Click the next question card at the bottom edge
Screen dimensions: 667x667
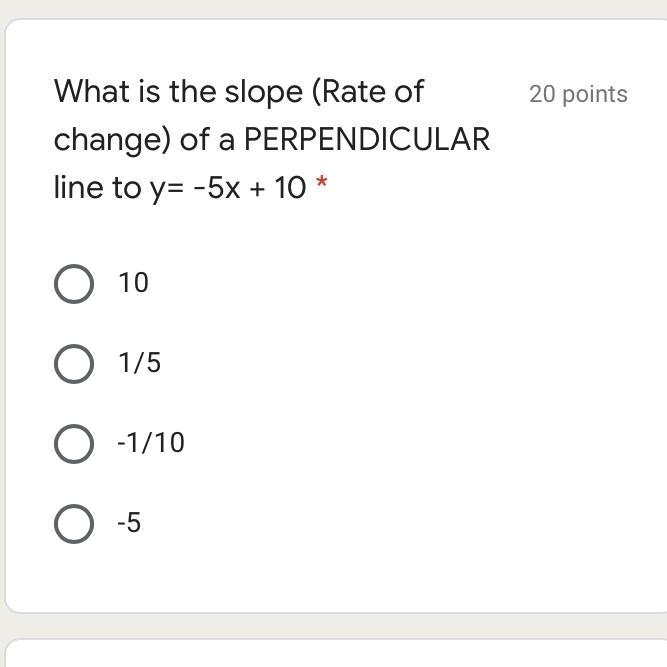tap(330, 653)
